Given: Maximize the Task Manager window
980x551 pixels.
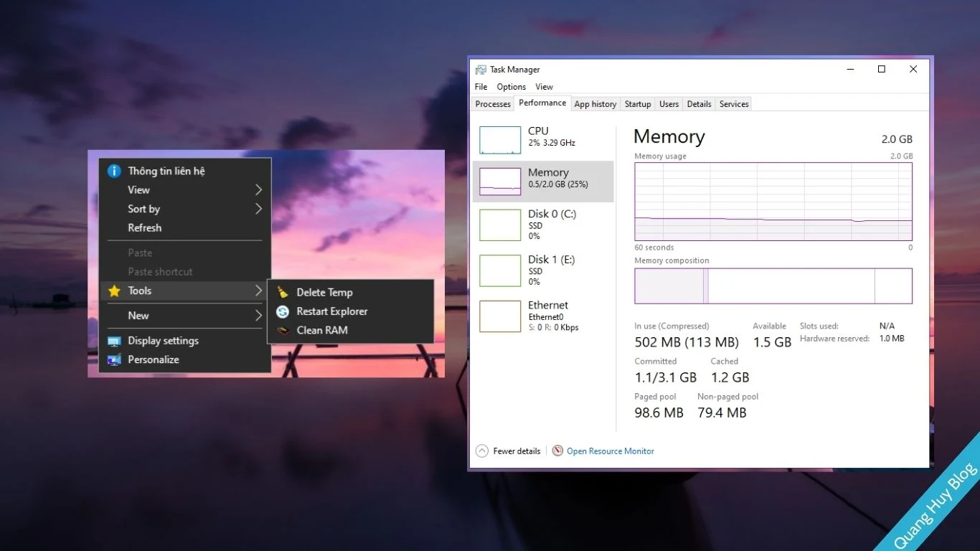Looking at the screenshot, I should click(882, 70).
